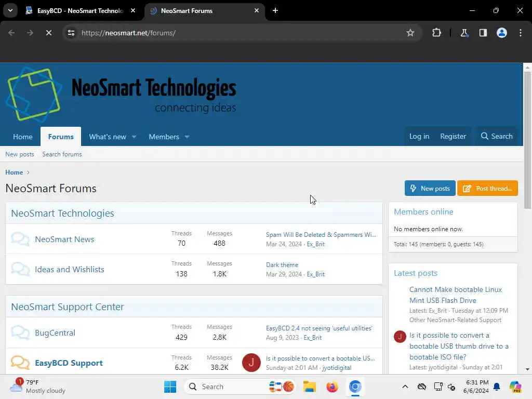This screenshot has width=532, height=399.
Task: Click the blue New posts button
Action: (430, 188)
